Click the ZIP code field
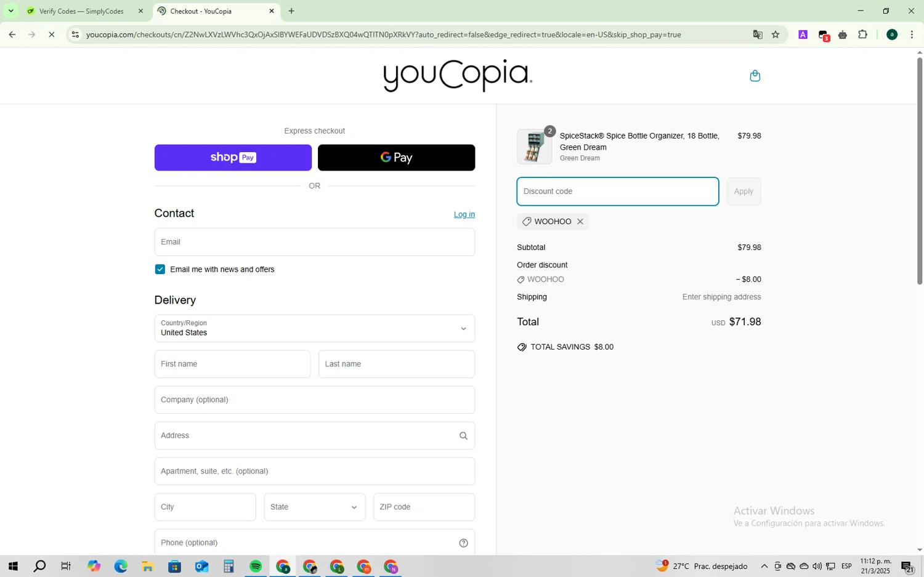This screenshot has width=924, height=577. (424, 507)
